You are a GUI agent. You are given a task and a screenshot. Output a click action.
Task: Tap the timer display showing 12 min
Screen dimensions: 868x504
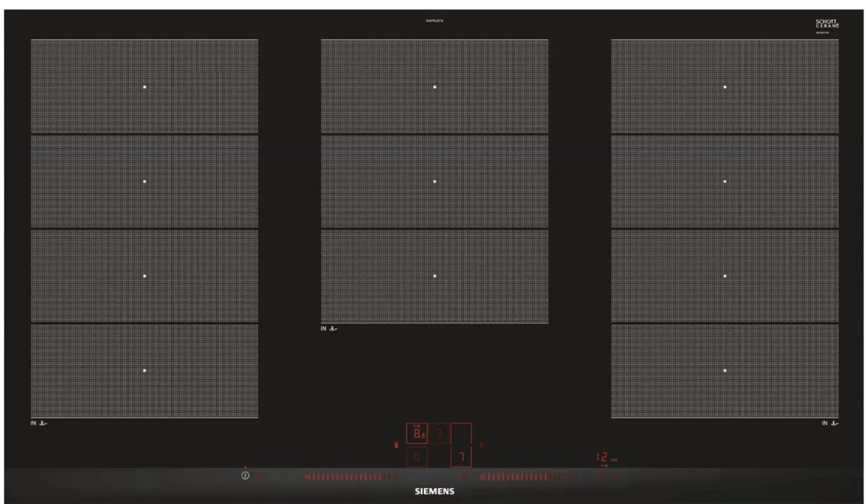click(602, 458)
